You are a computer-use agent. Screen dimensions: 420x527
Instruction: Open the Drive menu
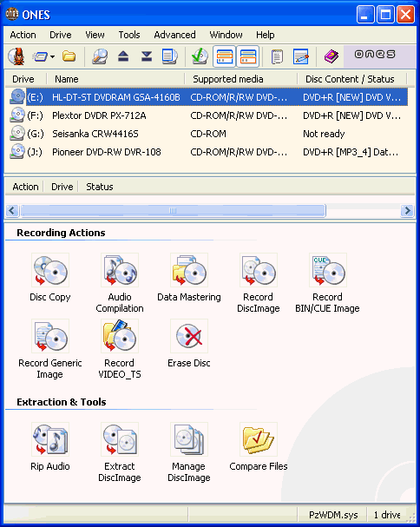click(x=61, y=35)
